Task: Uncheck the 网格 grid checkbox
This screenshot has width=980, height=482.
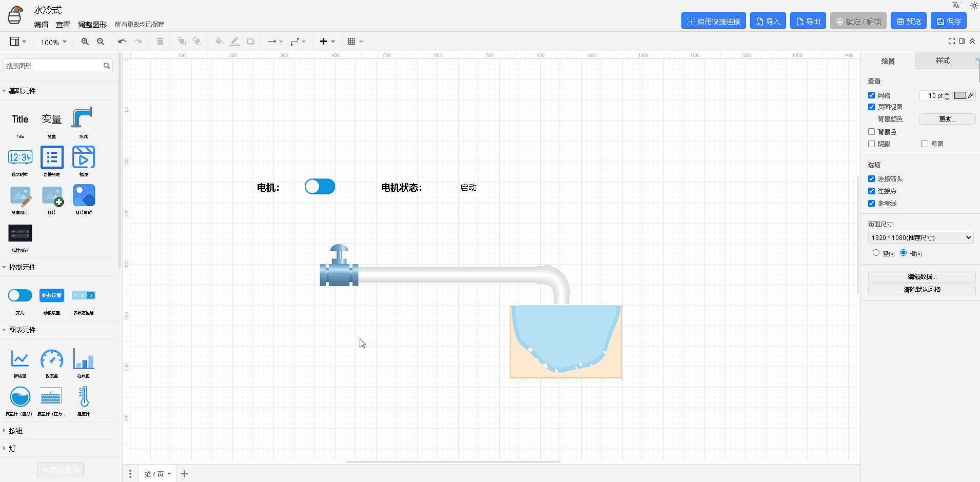Action: pyautogui.click(x=871, y=95)
